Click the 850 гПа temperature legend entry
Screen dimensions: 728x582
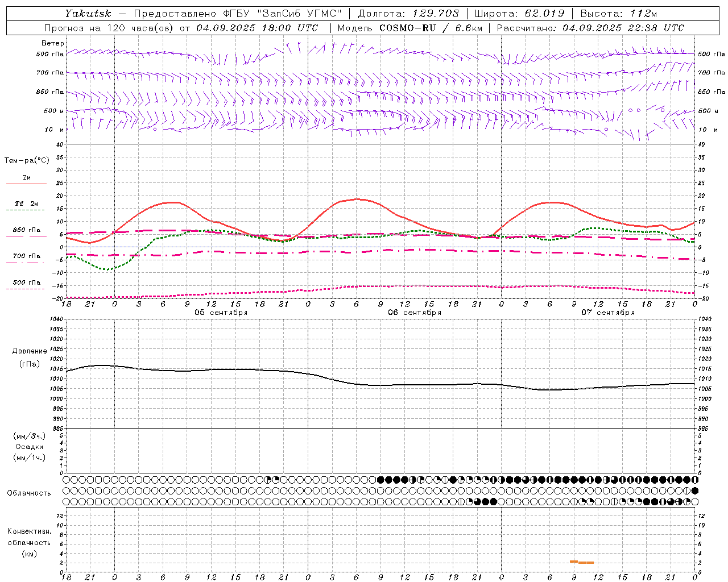point(27,230)
